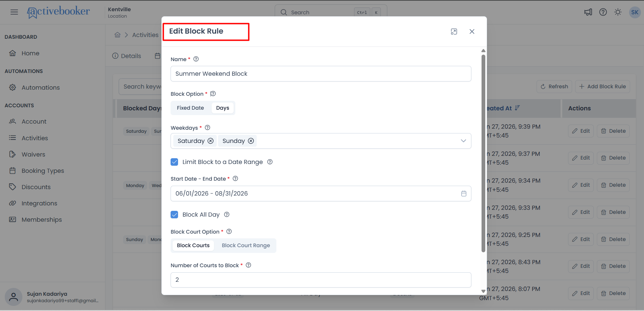Choose the Block Court Range option
644x311 pixels.
[246, 245]
